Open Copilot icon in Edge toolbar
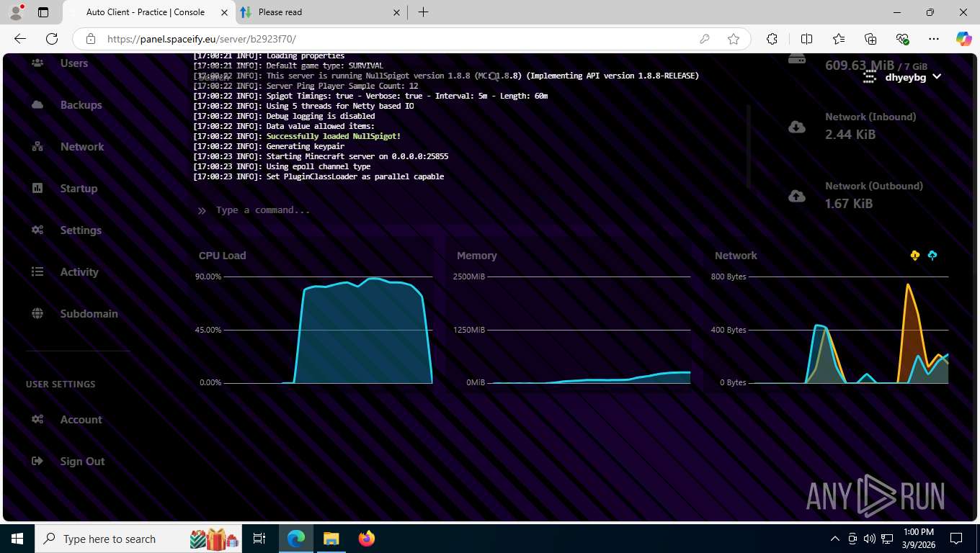 964,40
